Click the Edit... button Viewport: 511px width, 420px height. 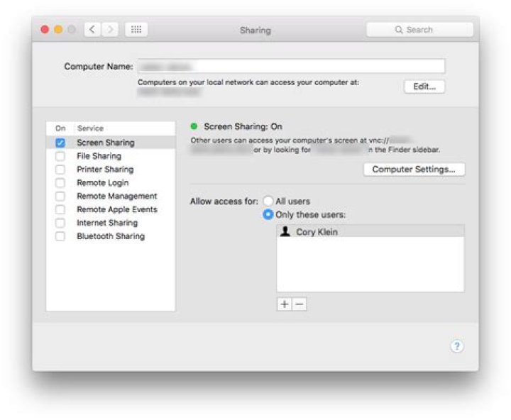tap(424, 87)
